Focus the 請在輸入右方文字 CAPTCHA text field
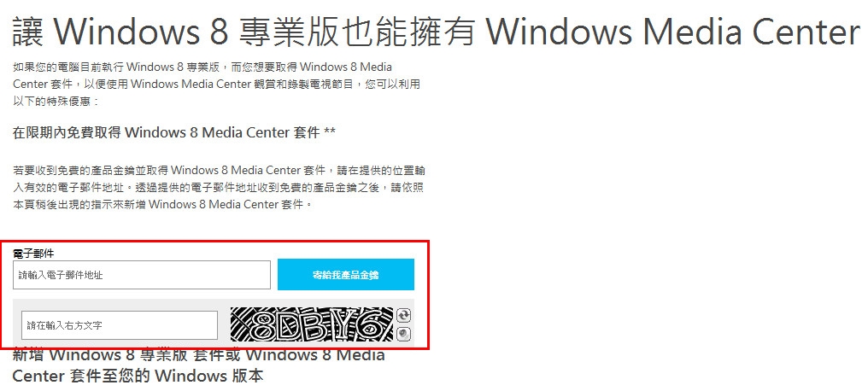The width and height of the screenshot is (868, 391). [x=120, y=325]
